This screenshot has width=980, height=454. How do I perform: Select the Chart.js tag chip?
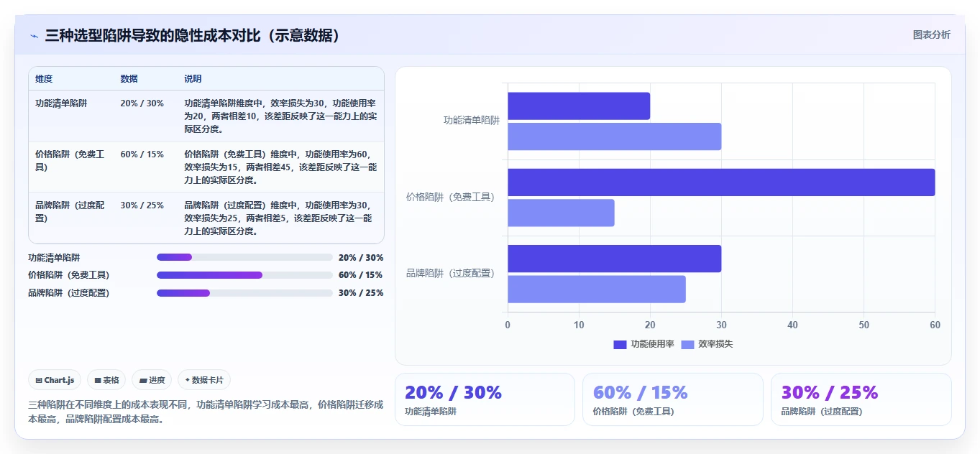(x=55, y=380)
